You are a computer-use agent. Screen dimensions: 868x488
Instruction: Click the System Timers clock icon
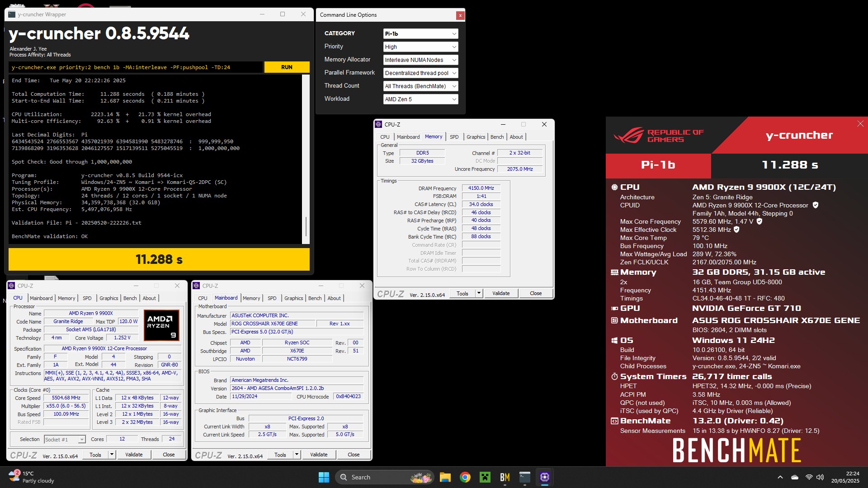pyautogui.click(x=614, y=376)
